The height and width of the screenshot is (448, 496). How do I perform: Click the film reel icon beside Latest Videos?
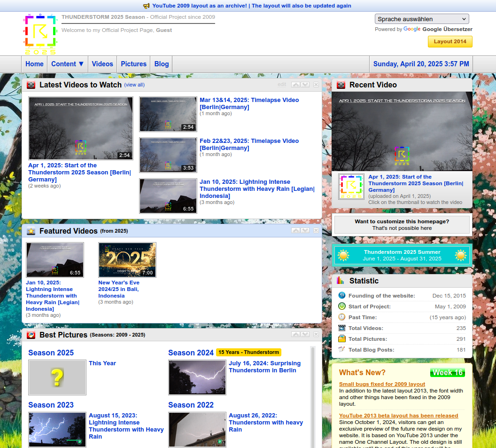[x=31, y=85]
